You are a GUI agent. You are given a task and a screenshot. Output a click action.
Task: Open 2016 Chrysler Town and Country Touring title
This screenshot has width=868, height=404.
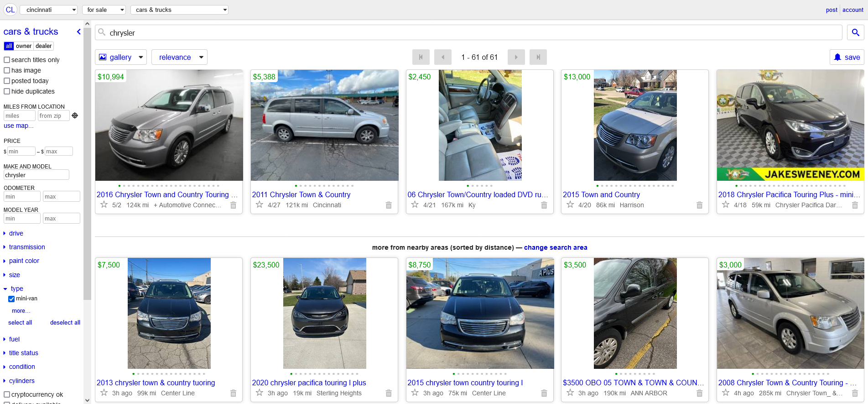[167, 194]
